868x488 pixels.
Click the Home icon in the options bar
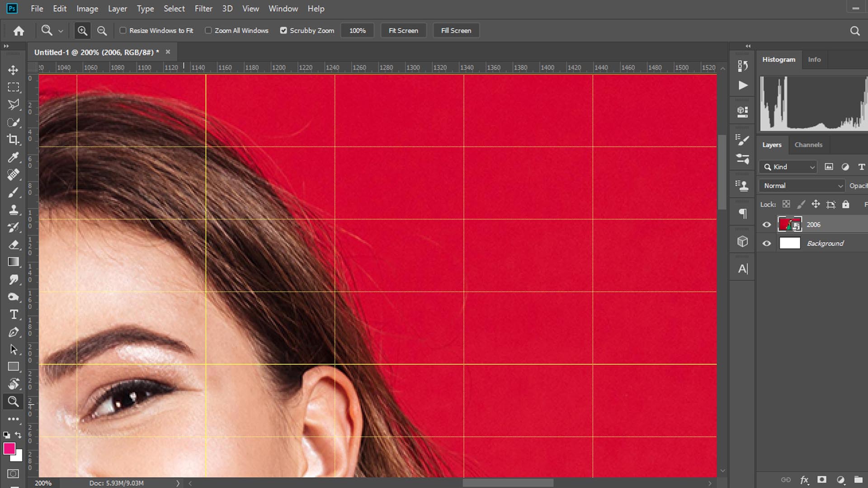(19, 30)
